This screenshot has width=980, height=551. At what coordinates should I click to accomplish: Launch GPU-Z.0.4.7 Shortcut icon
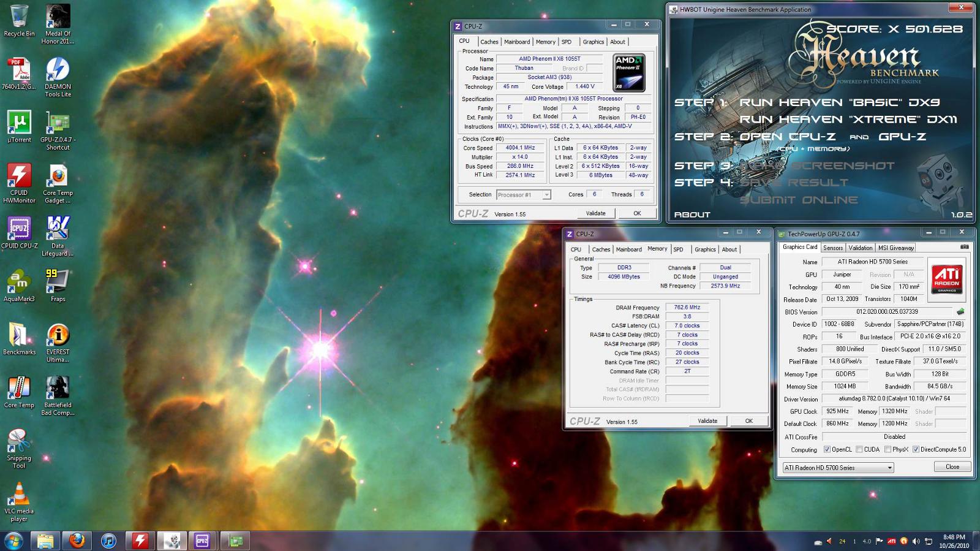point(58,130)
